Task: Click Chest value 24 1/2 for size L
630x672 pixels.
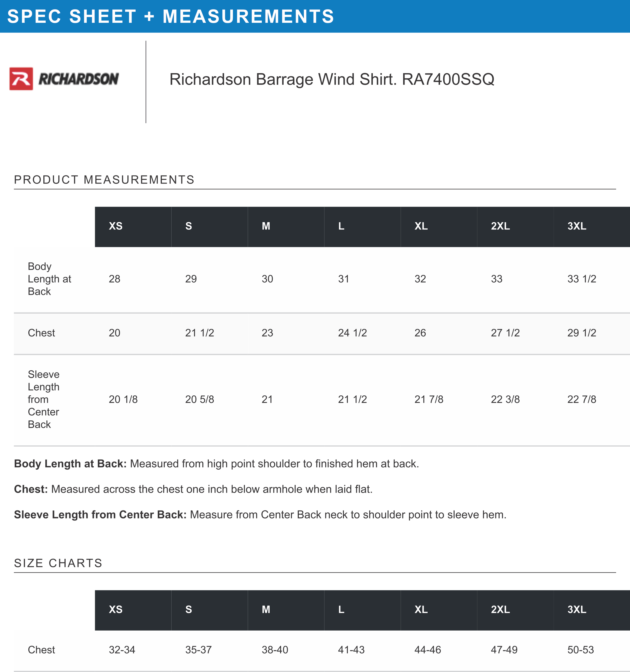Action: (352, 333)
